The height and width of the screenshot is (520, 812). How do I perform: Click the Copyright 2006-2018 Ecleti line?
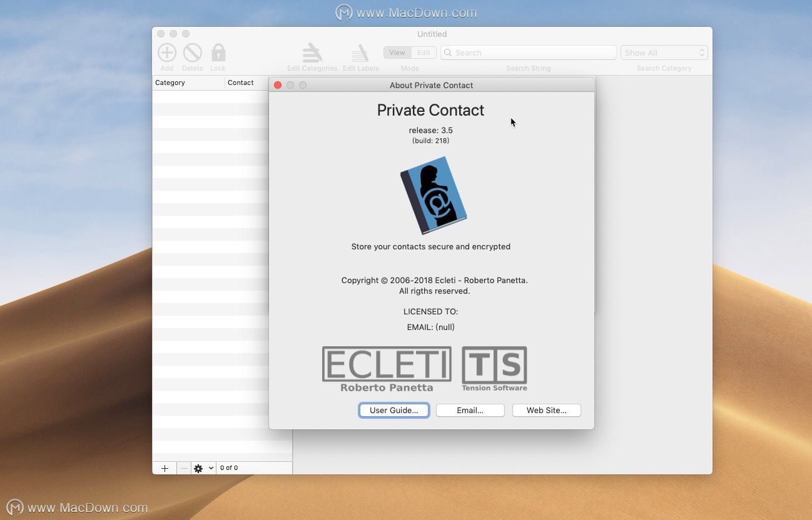tap(434, 280)
